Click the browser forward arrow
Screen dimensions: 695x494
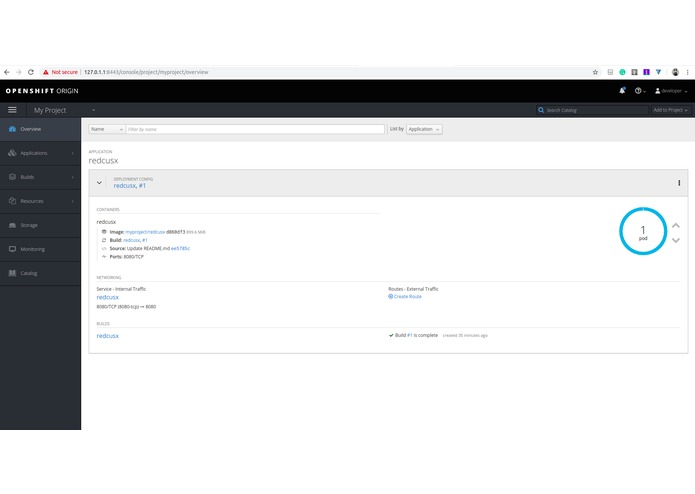click(19, 72)
